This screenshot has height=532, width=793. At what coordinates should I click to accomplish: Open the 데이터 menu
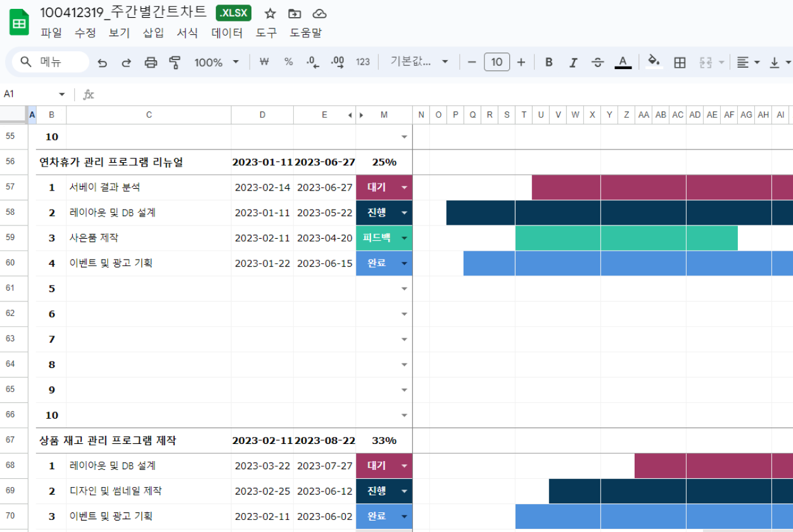227,33
